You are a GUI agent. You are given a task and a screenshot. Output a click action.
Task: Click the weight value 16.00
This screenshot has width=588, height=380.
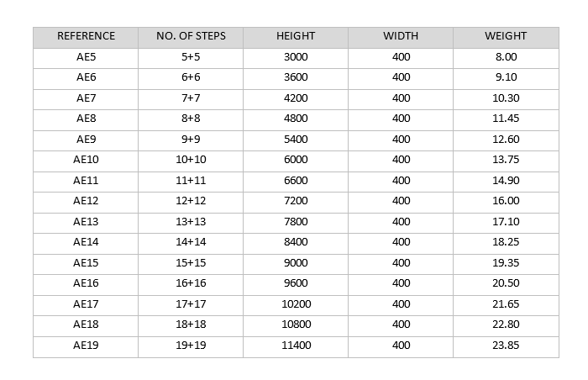pyautogui.click(x=506, y=201)
